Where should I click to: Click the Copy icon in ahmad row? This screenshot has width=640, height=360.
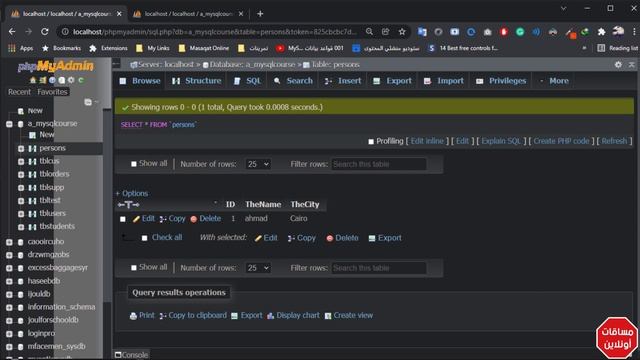(163, 219)
